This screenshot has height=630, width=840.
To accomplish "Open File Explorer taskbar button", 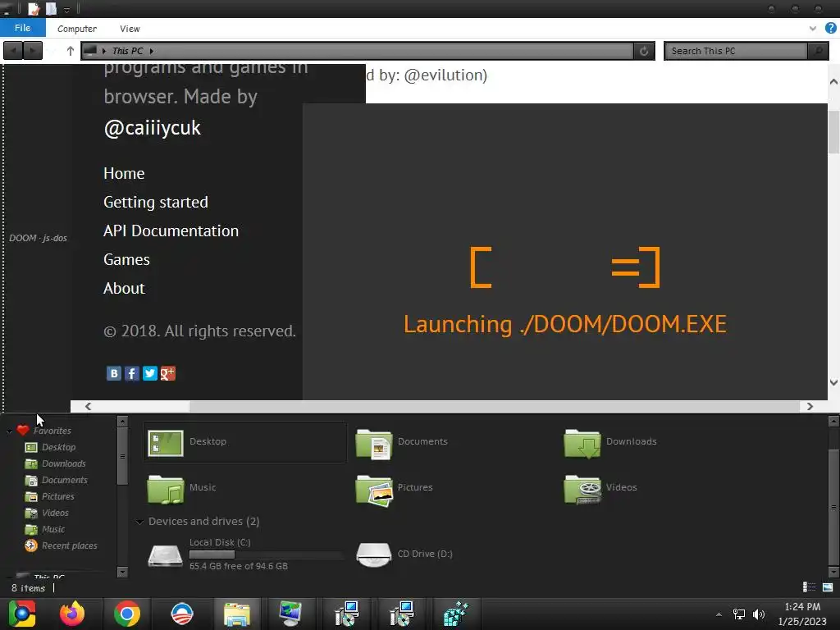I will (237, 614).
